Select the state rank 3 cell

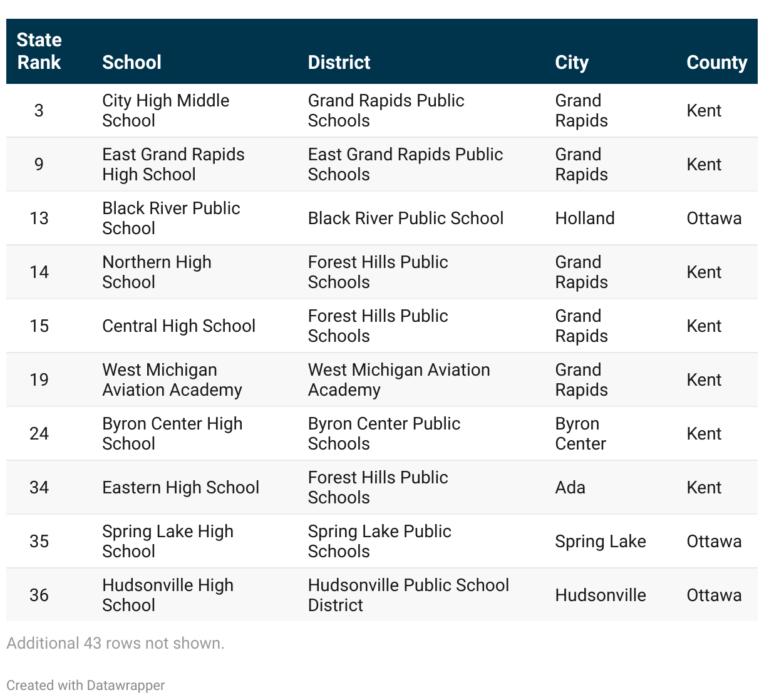pos(39,110)
